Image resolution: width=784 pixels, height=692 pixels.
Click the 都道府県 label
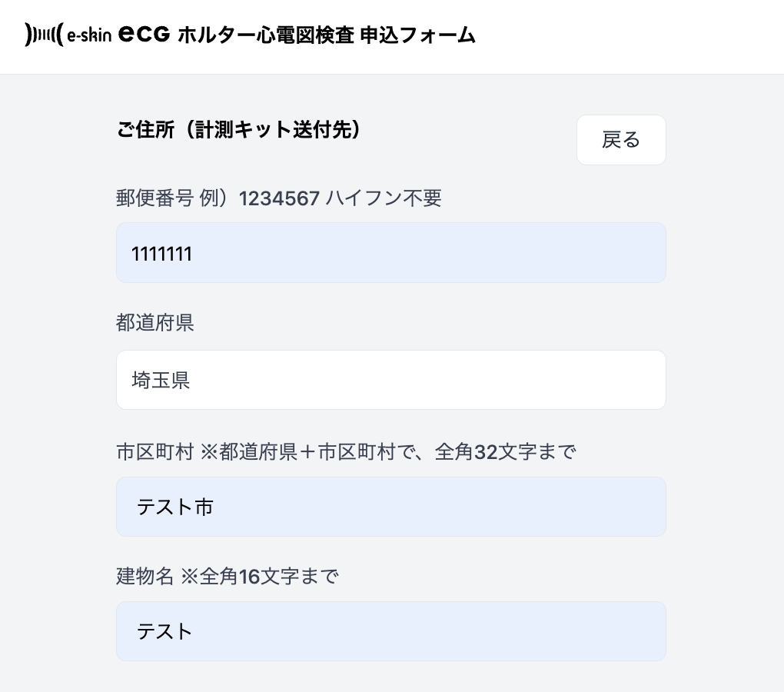click(x=154, y=323)
